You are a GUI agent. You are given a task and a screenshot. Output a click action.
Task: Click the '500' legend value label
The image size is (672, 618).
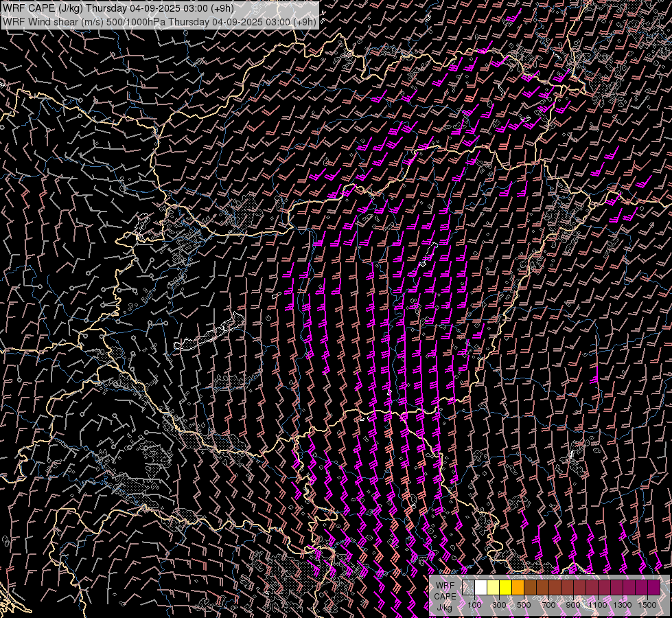point(524,605)
